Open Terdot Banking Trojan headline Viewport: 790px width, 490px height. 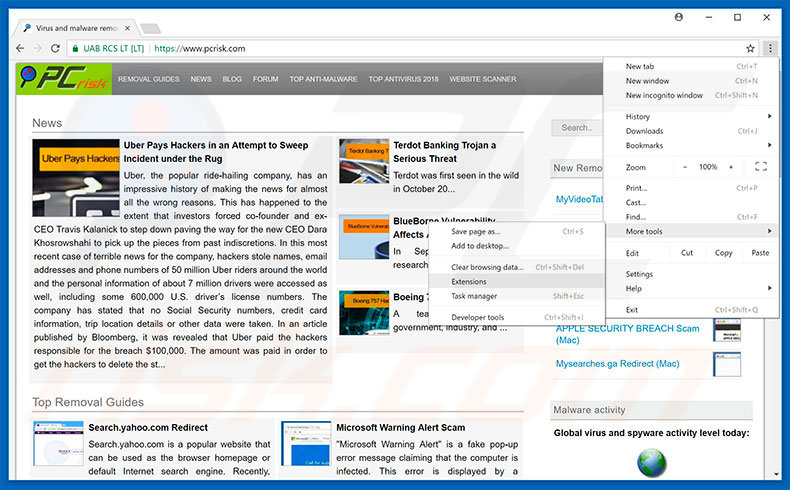tap(444, 152)
